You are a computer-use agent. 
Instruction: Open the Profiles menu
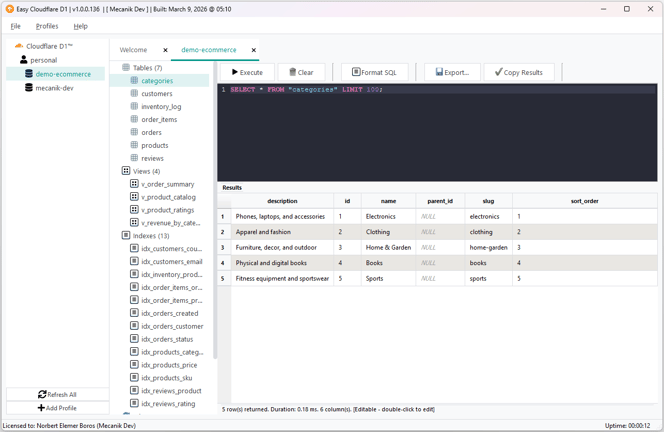(47, 26)
